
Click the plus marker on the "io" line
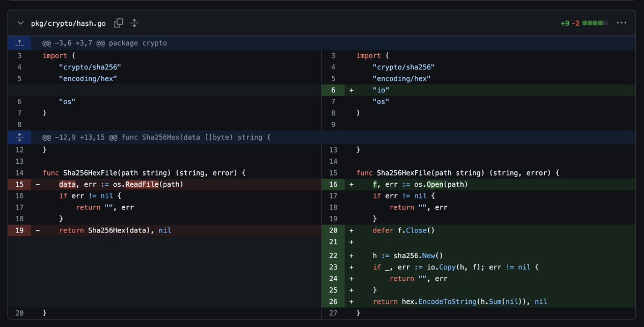point(352,90)
